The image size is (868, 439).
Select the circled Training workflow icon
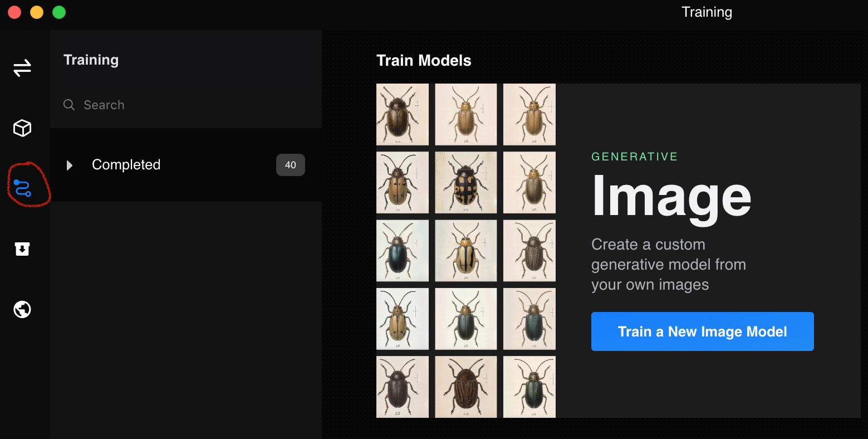(x=23, y=188)
